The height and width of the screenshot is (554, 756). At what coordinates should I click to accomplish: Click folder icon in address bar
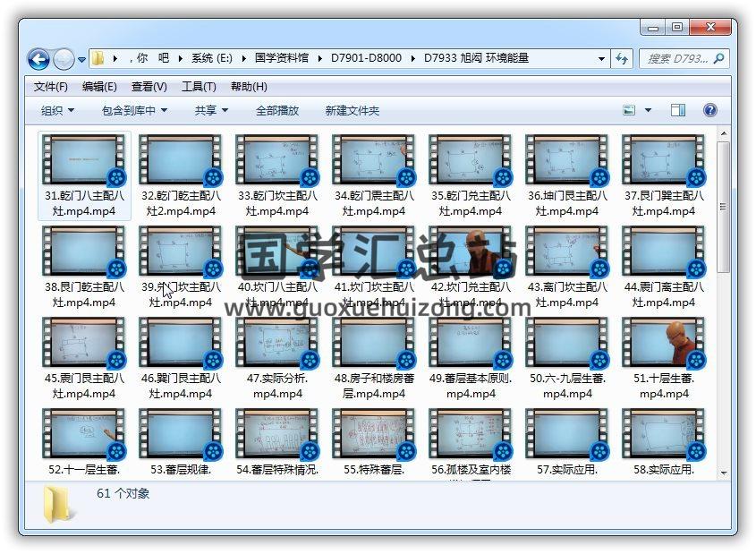coord(98,58)
